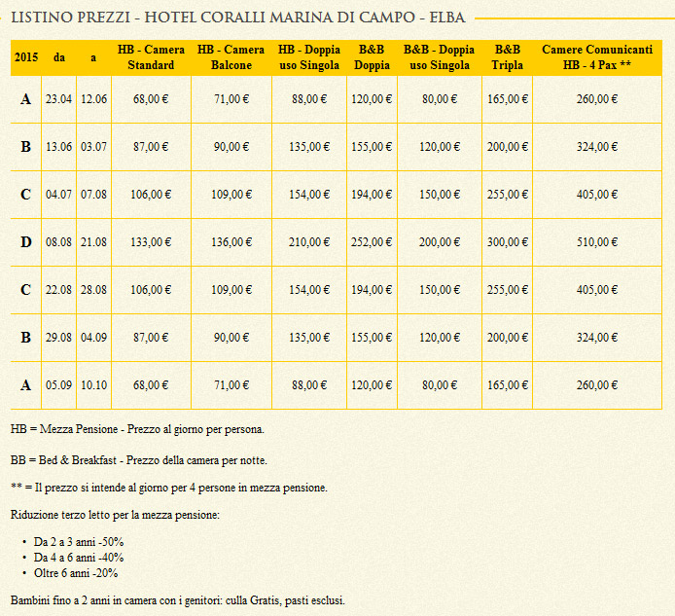
Task: Select end date '10.10' cell
Action: [x=93, y=385]
